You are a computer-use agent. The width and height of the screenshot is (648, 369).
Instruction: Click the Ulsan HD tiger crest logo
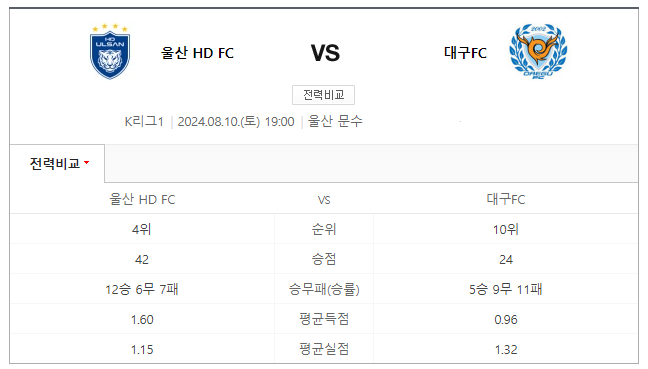click(x=110, y=51)
